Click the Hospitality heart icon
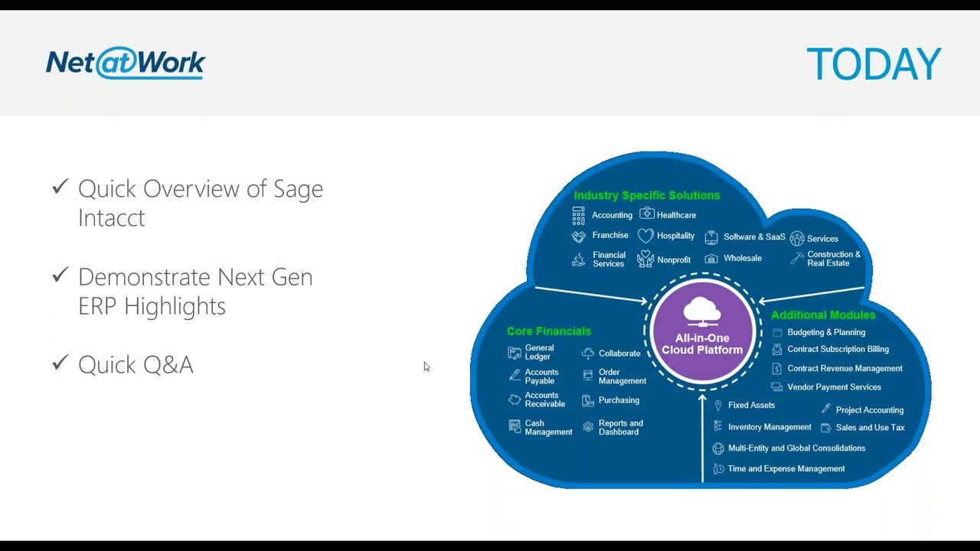This screenshot has width=980, height=551. pos(646,236)
